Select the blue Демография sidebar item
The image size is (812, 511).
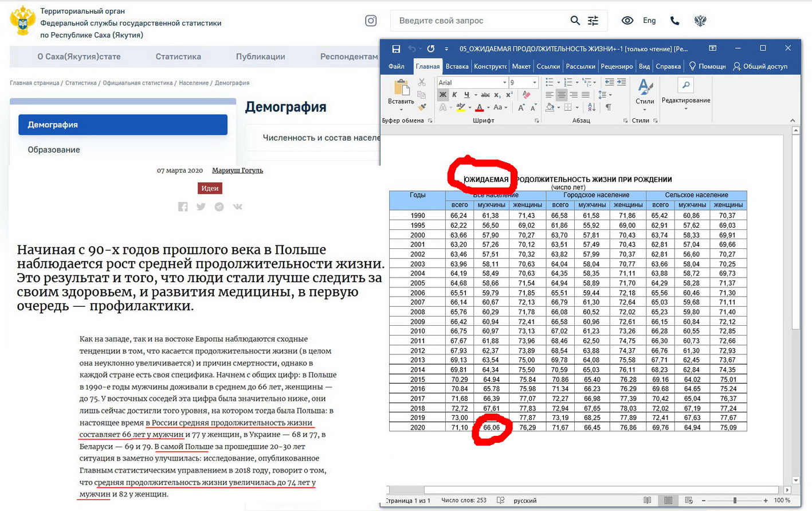123,124
